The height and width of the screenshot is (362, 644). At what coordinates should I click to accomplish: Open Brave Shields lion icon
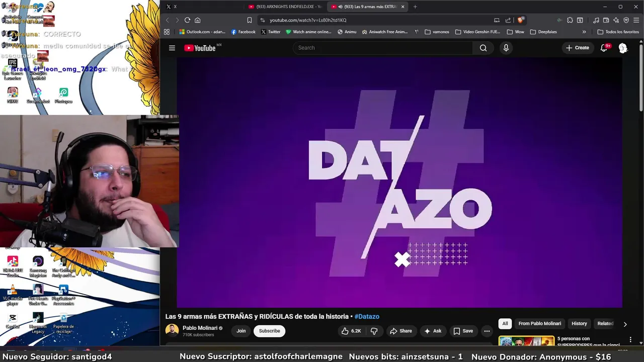pyautogui.click(x=520, y=20)
